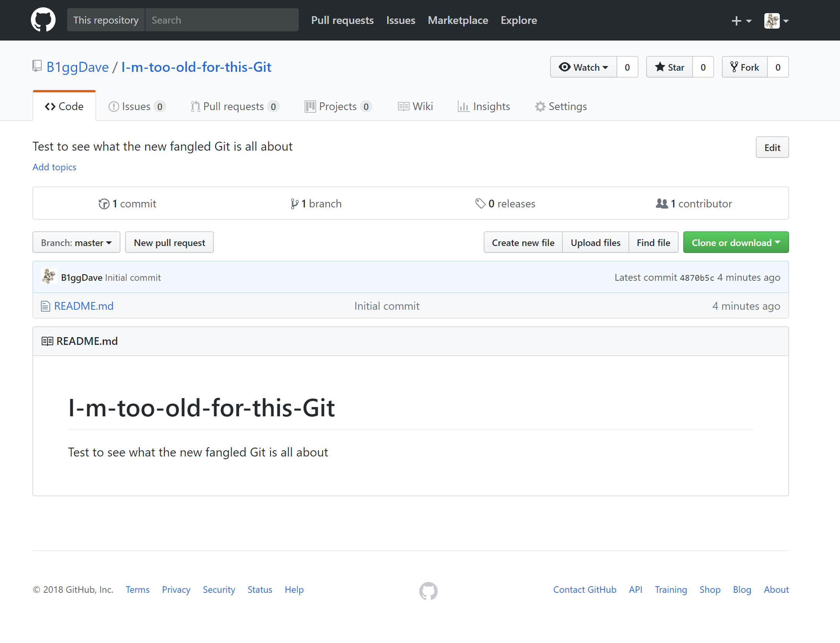The height and width of the screenshot is (643, 840).
Task: Open the 0 releases page
Action: 505,204
